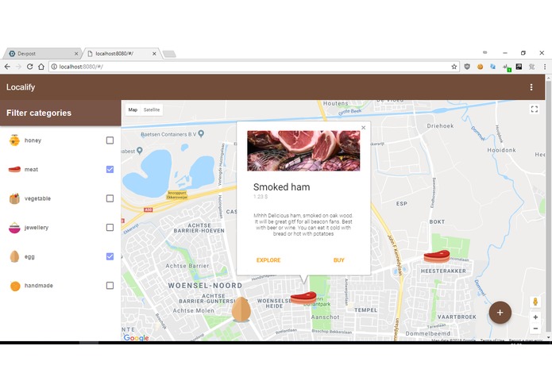
Task: Zoom in on the map
Action: coord(535,317)
